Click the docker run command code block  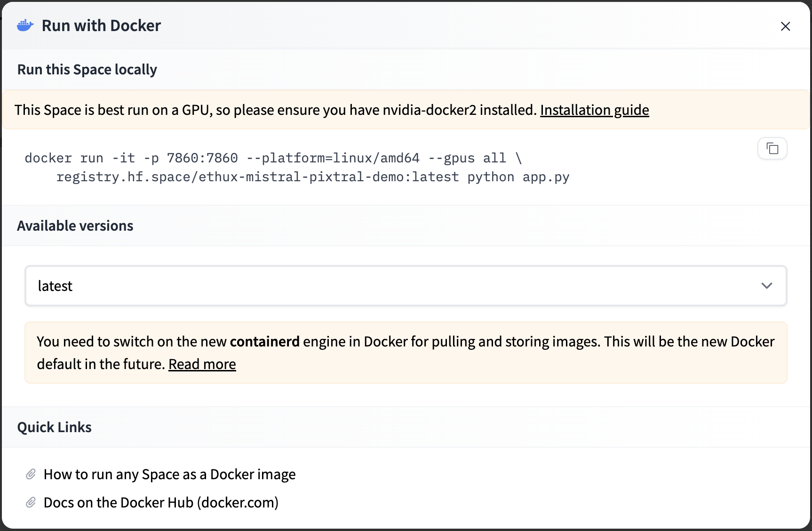tap(297, 167)
